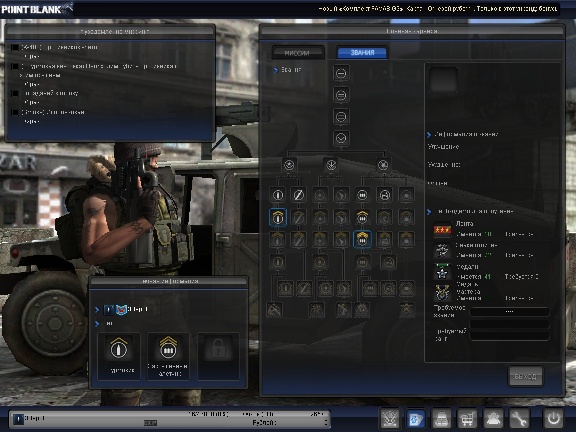This screenshot has width=576, height=432.
Task: Select the blue-highlighted single-bullet chevron icon
Action: tap(278, 217)
